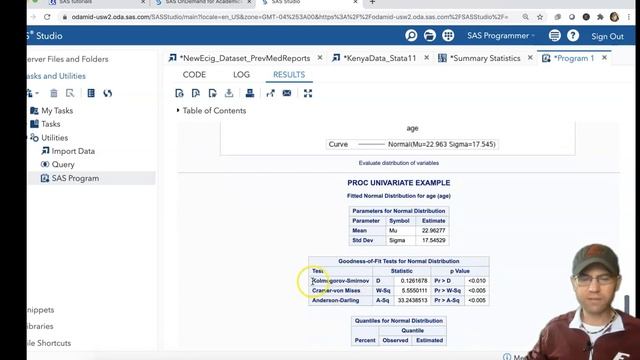Click the PROC UNIVARIATE EXAMPLE heading
This screenshot has height=360, width=640.
399,183
